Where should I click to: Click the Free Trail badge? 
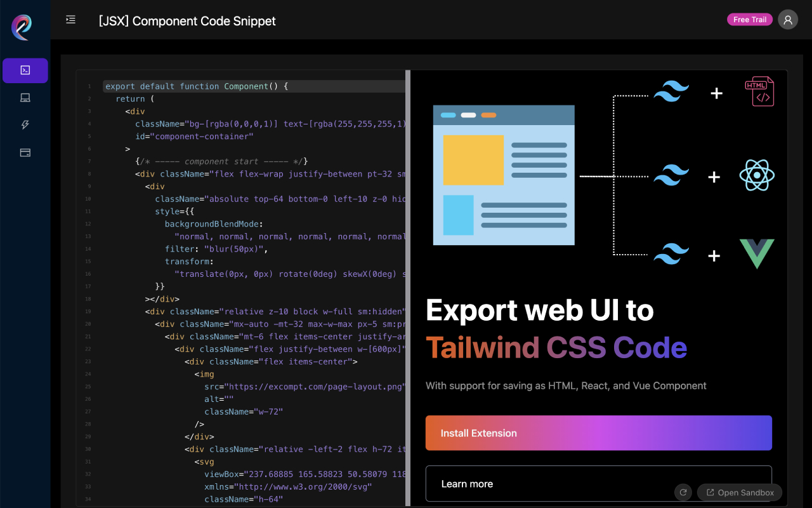click(750, 19)
